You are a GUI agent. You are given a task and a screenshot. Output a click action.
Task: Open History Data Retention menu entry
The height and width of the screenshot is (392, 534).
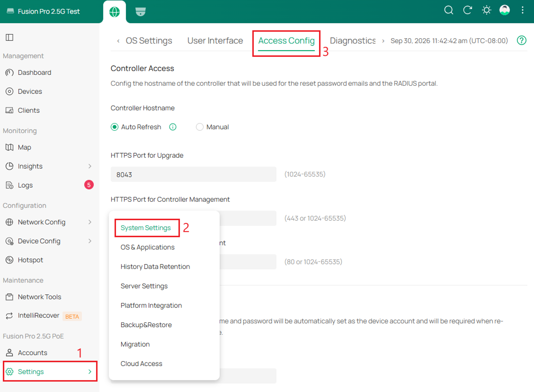click(155, 267)
